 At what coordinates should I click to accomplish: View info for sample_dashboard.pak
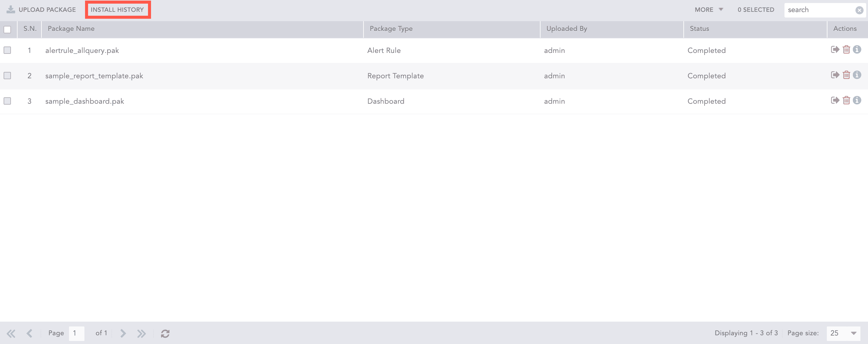pos(857,100)
